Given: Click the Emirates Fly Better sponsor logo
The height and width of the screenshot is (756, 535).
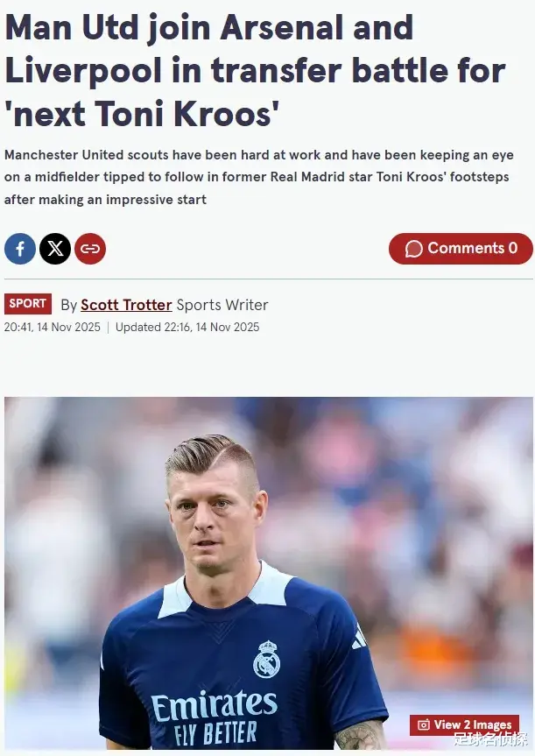Looking at the screenshot, I should click(214, 717).
